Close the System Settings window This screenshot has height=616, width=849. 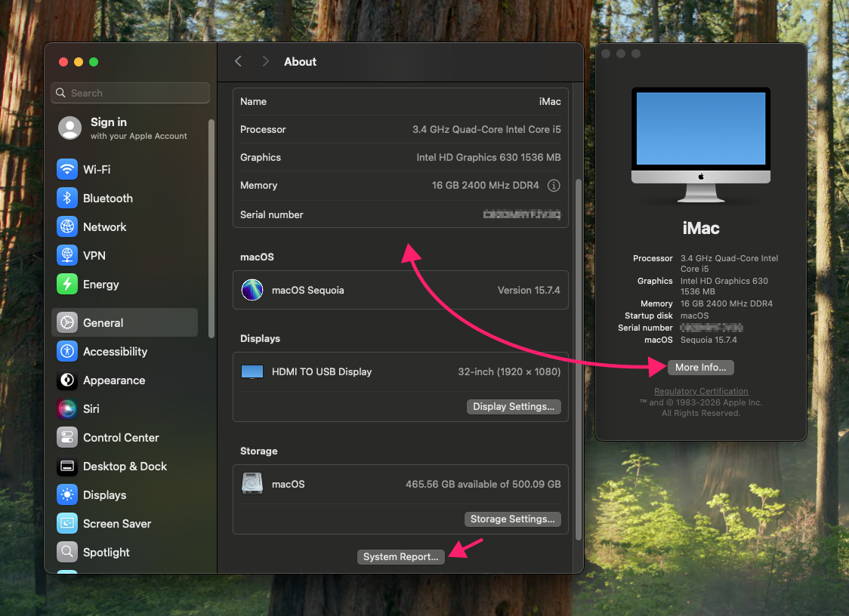tap(63, 62)
